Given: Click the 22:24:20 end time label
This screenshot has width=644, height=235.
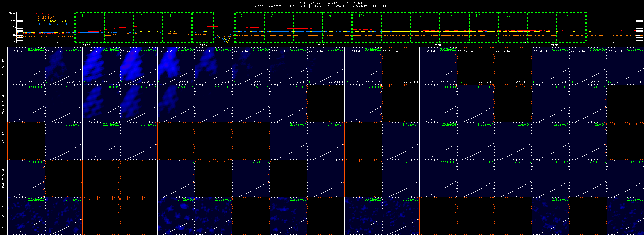Looking at the screenshot, I should (186, 82).
